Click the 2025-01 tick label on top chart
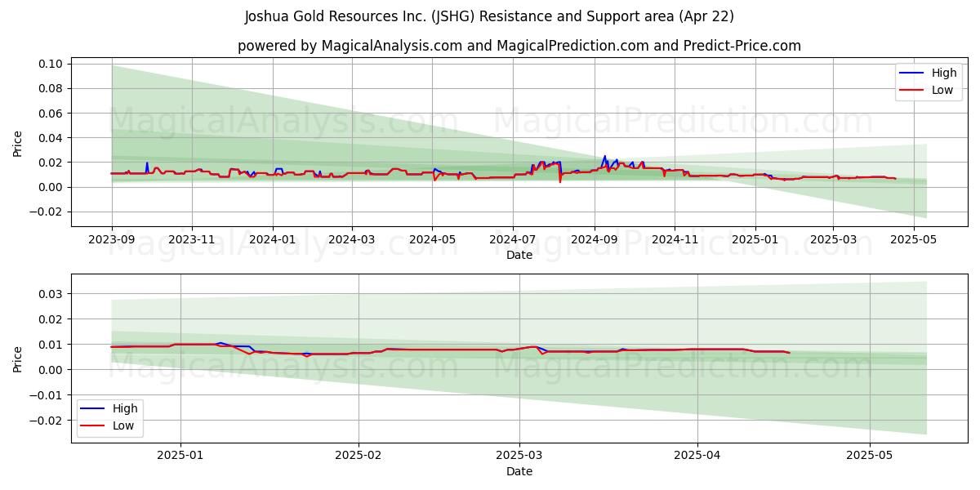 point(755,240)
